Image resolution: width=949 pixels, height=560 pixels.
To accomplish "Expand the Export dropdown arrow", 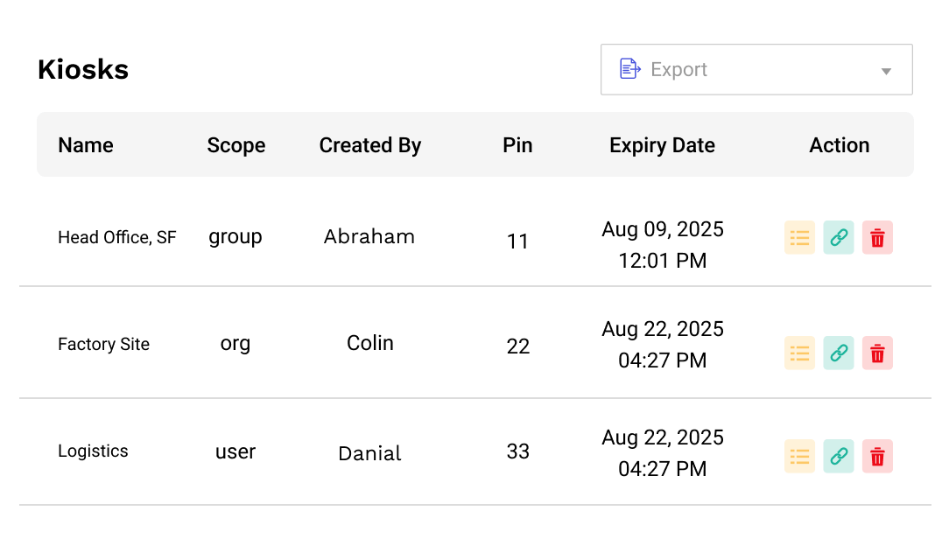I will coord(886,72).
